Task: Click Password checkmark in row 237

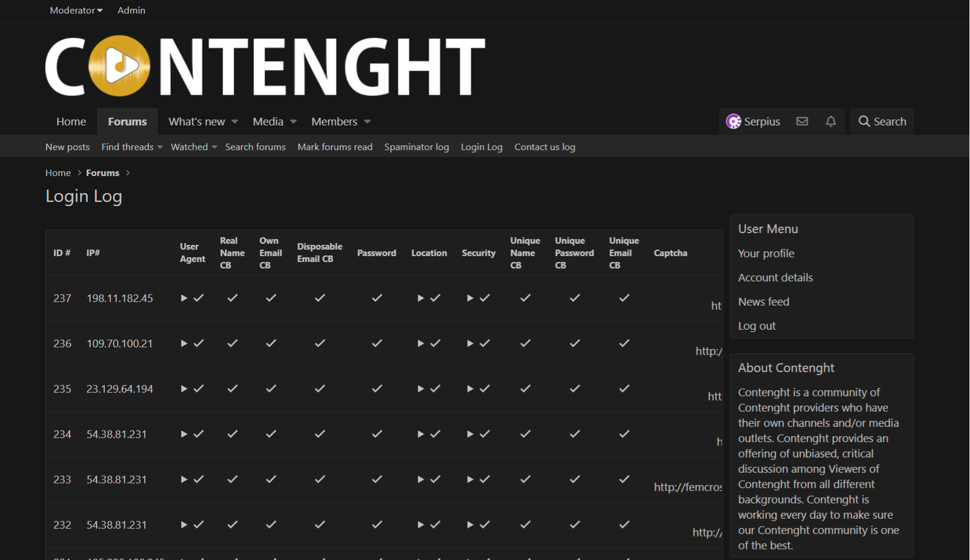Action: (377, 298)
